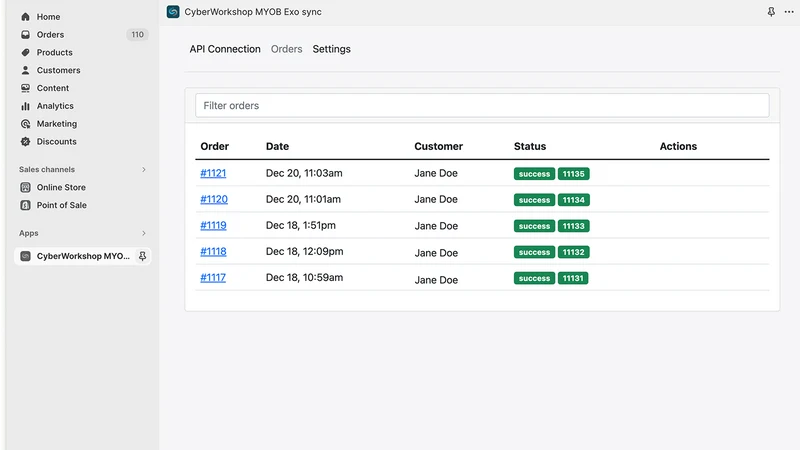This screenshot has width=800, height=450.
Task: Click the 11135 status badge
Action: point(573,174)
